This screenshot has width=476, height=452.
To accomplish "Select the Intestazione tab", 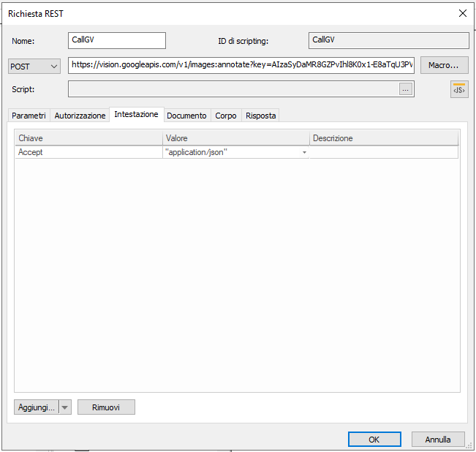I will tap(136, 114).
